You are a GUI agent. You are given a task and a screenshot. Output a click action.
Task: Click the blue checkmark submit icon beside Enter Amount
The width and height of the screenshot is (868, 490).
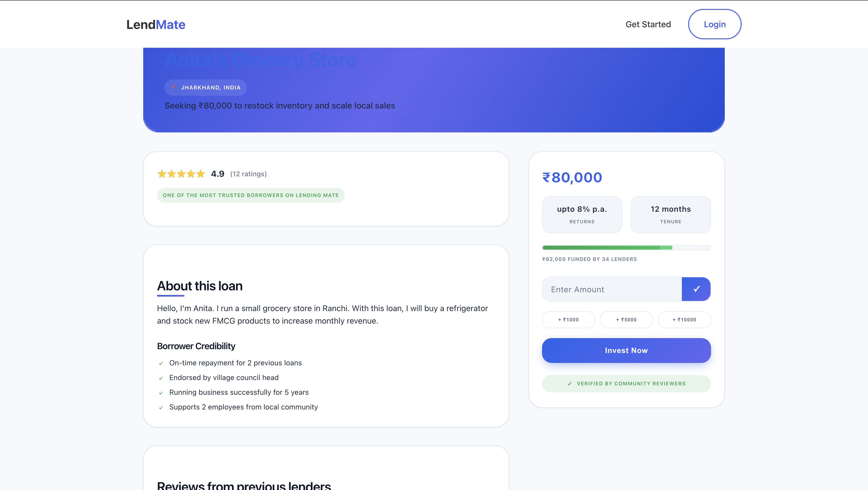[696, 289]
